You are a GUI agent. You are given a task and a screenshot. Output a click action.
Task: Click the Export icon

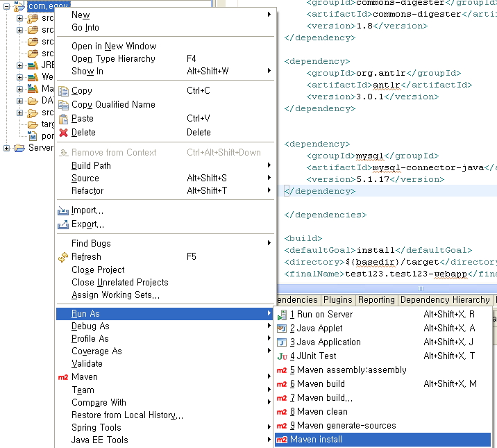(63, 224)
